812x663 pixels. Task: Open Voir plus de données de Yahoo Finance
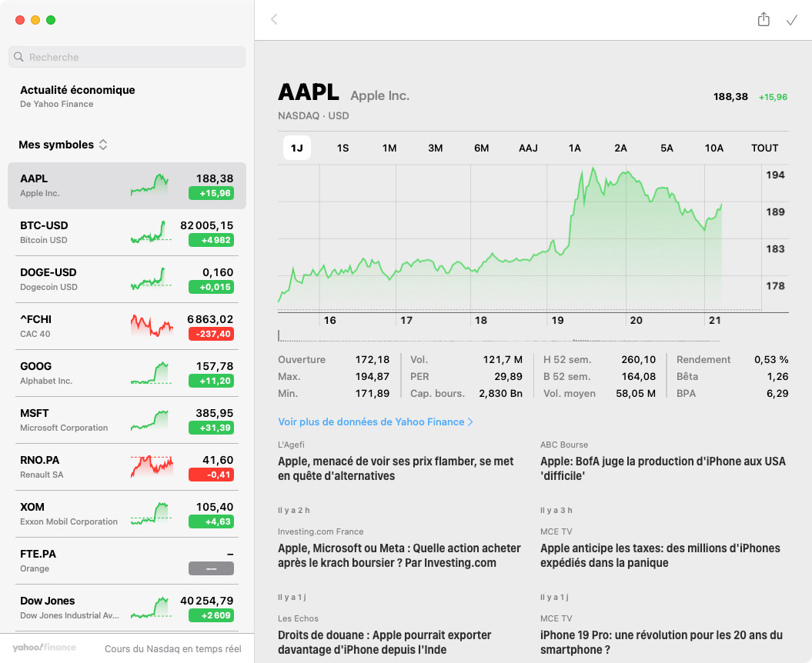(x=376, y=421)
